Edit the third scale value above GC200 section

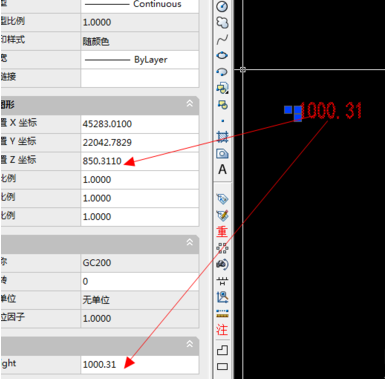140,217
